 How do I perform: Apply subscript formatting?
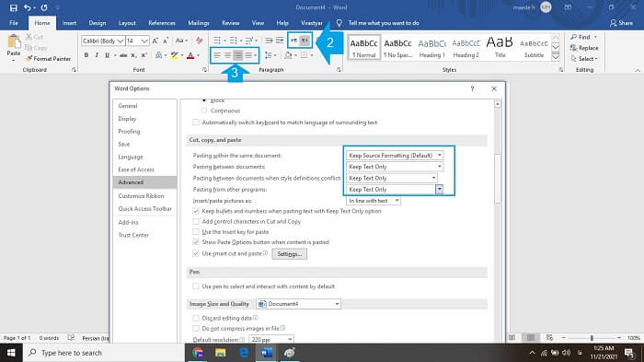[134, 55]
